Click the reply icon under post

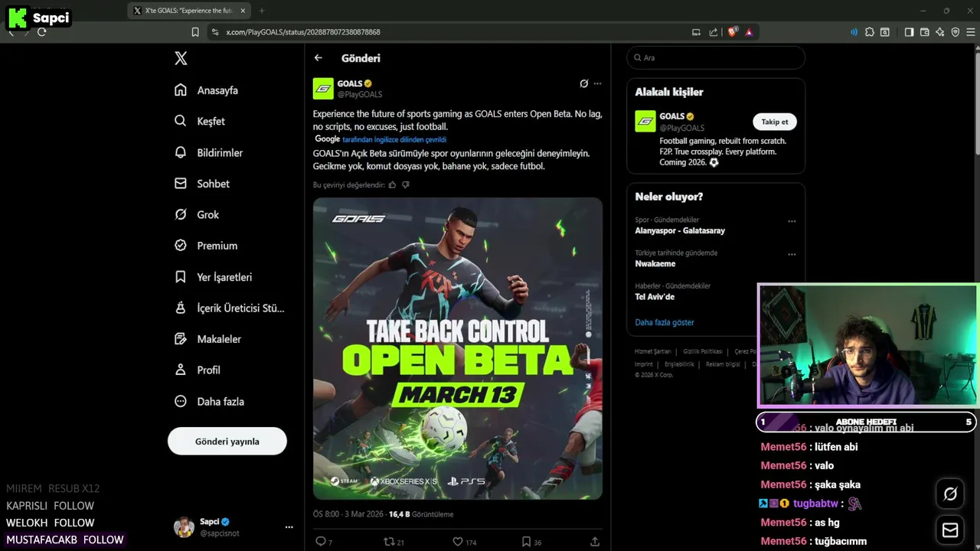320,541
